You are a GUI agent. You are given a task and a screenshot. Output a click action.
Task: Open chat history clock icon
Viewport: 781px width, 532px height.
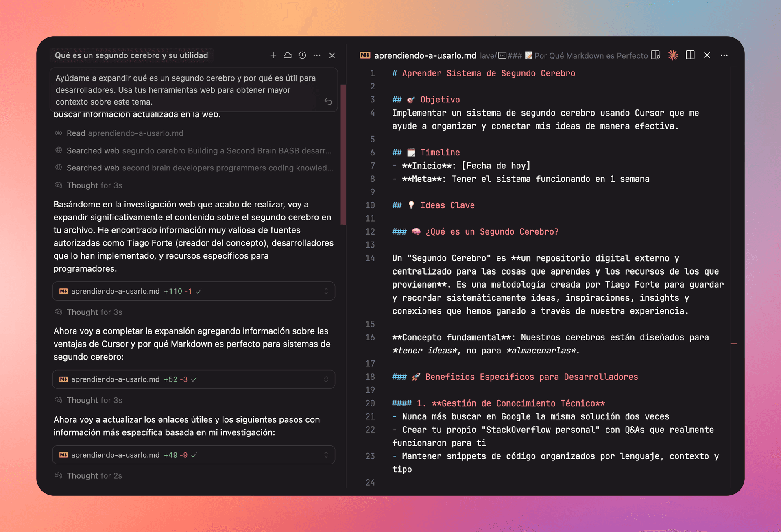tap(302, 55)
